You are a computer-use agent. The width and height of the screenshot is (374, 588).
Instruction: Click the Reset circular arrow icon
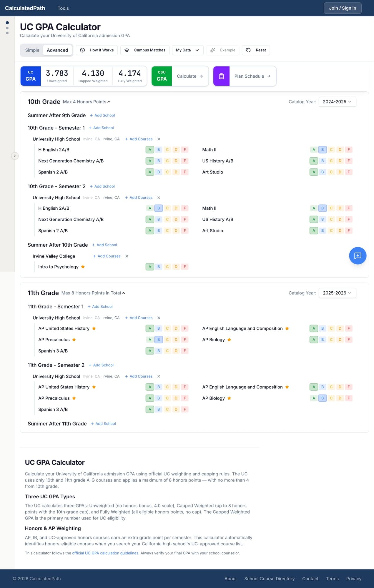248,50
